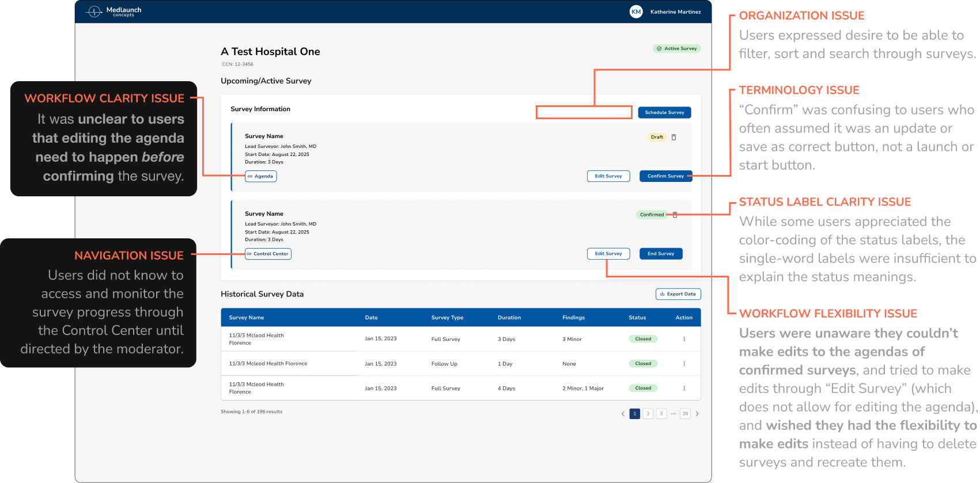Delete the Confirmed survey via trash icon
This screenshot has height=483, width=980.
tap(675, 215)
